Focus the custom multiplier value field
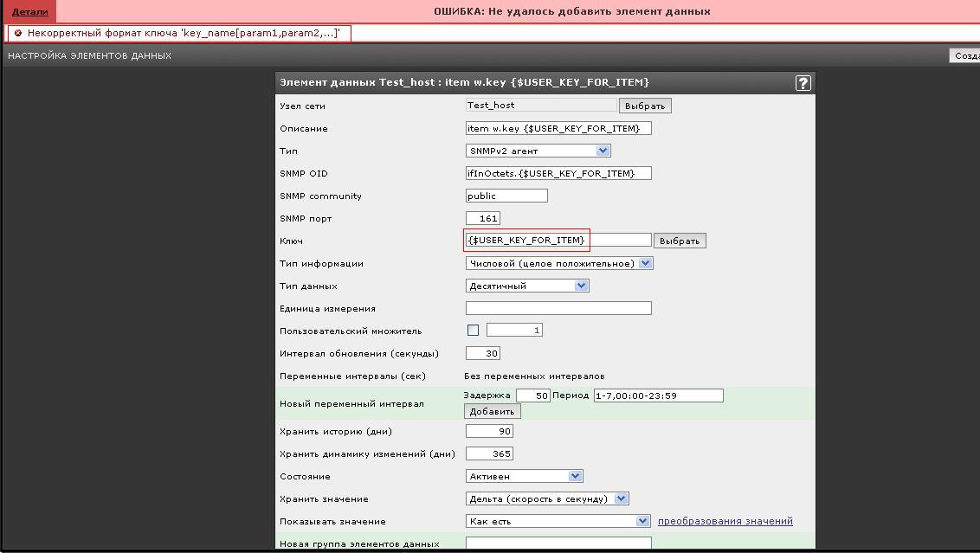This screenshot has width=980, height=553. pyautogui.click(x=514, y=330)
